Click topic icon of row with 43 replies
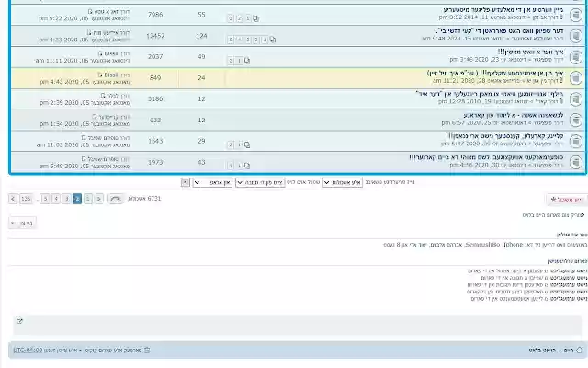The height and width of the screenshot is (368, 588). point(576,162)
